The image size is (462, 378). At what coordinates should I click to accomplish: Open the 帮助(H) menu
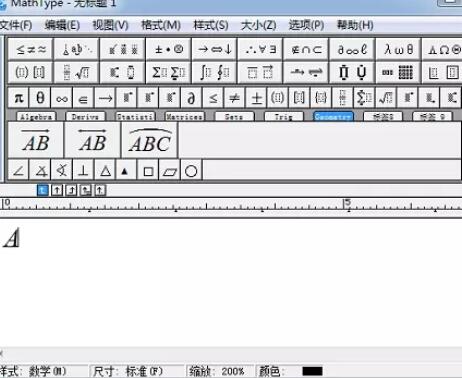click(x=355, y=25)
